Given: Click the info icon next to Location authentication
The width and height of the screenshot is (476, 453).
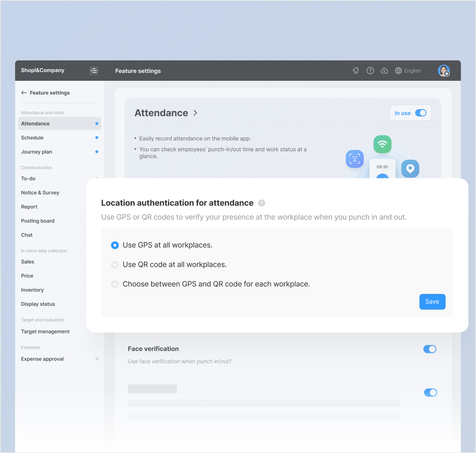Looking at the screenshot, I should click(261, 203).
